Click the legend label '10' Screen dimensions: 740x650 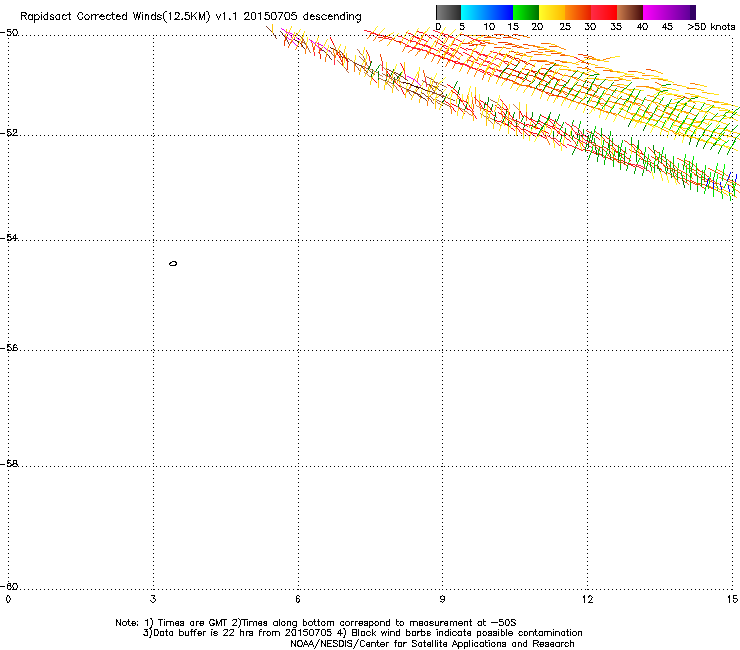[489, 27]
